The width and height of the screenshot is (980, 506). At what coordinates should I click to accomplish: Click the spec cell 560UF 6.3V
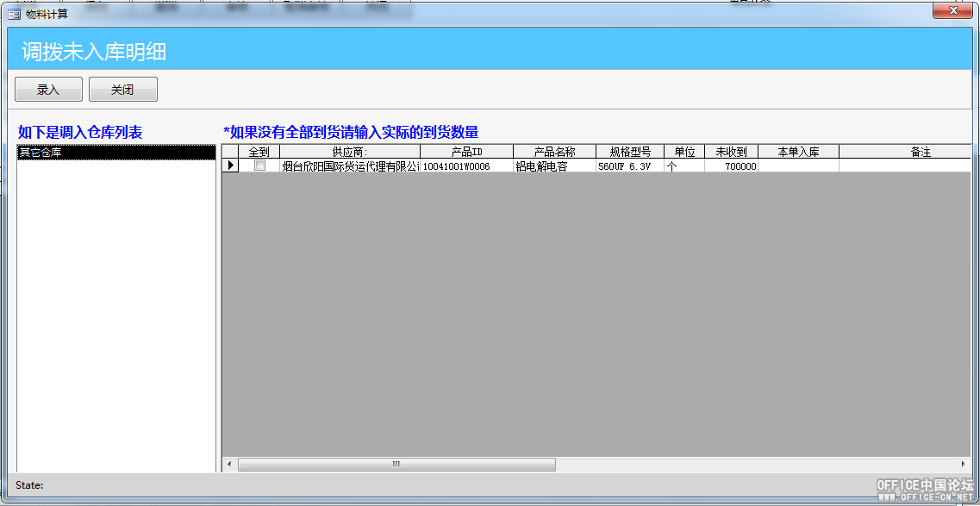pos(630,166)
